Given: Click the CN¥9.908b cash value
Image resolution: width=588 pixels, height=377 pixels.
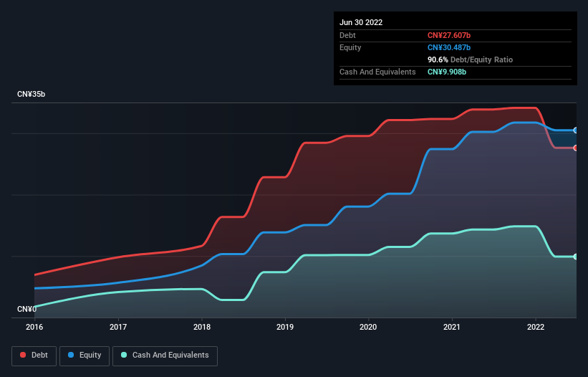Looking at the screenshot, I should [447, 72].
